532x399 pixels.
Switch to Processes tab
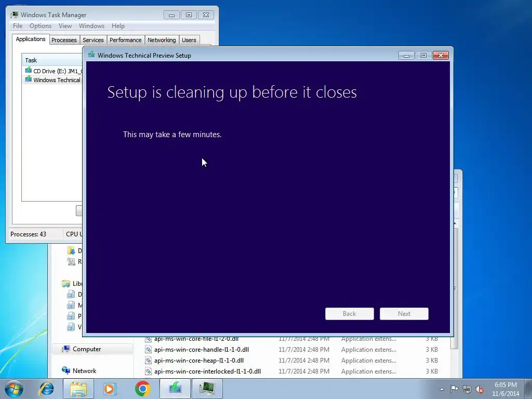[64, 40]
